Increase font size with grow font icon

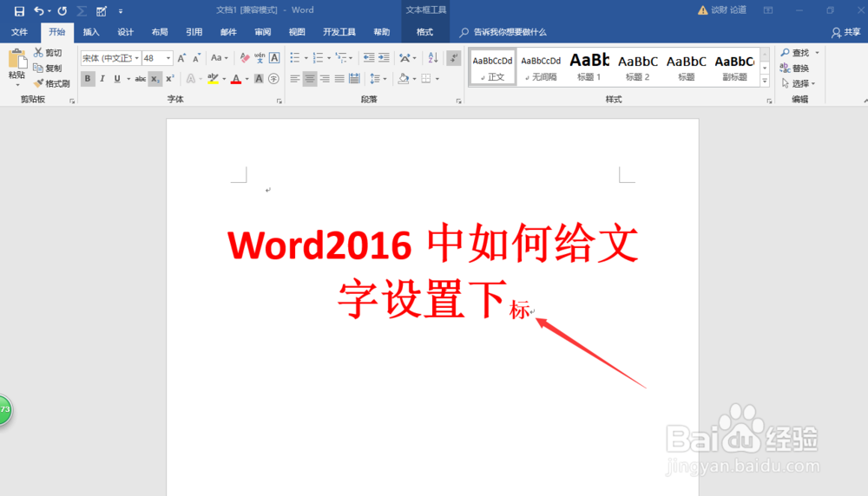coord(181,58)
